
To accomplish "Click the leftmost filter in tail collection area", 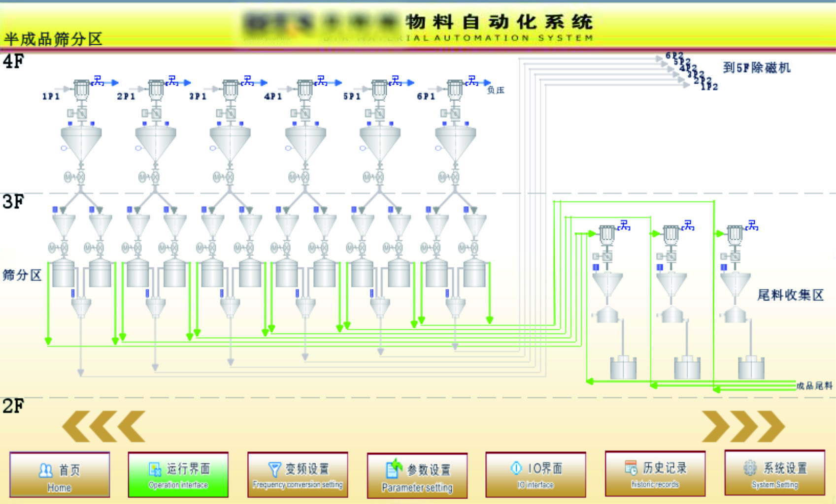I will 607,235.
